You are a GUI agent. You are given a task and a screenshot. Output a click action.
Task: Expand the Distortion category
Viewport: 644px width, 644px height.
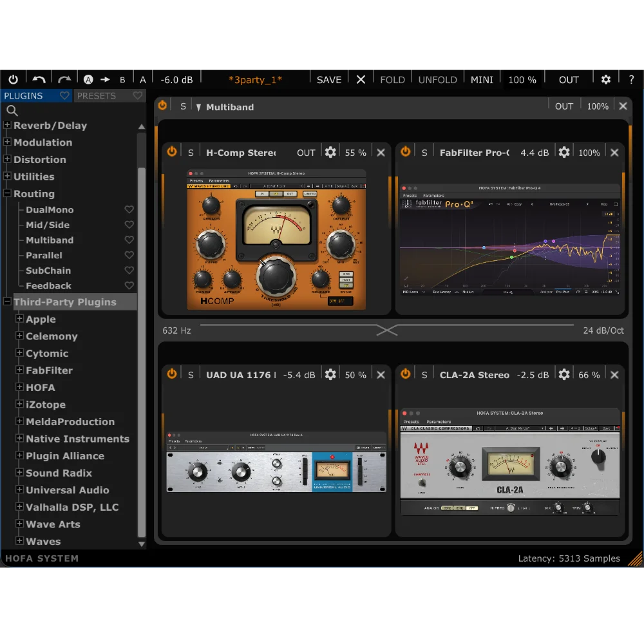pos(7,158)
